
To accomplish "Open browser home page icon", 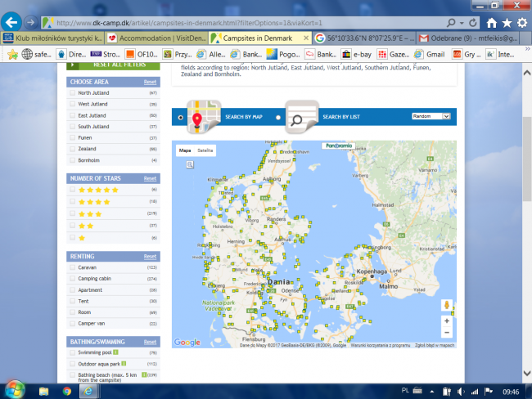I will click(491, 23).
